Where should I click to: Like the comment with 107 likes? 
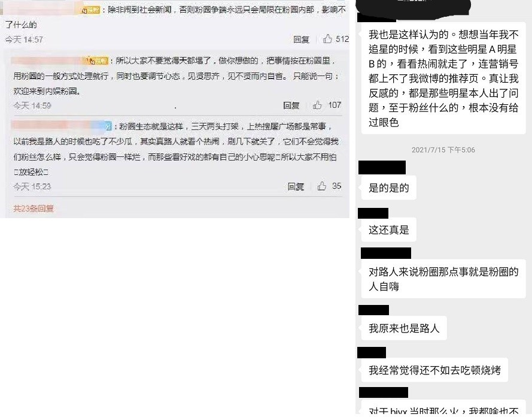click(x=317, y=105)
